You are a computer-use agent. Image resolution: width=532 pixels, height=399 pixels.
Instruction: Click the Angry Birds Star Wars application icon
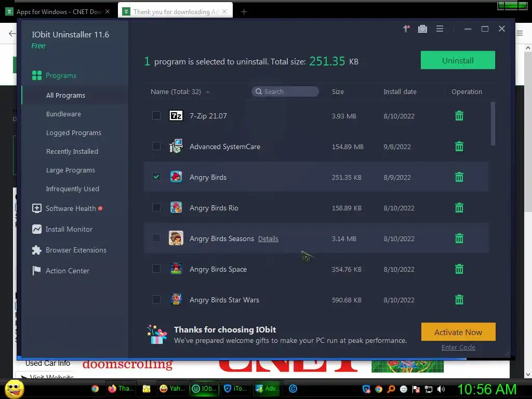click(x=176, y=299)
